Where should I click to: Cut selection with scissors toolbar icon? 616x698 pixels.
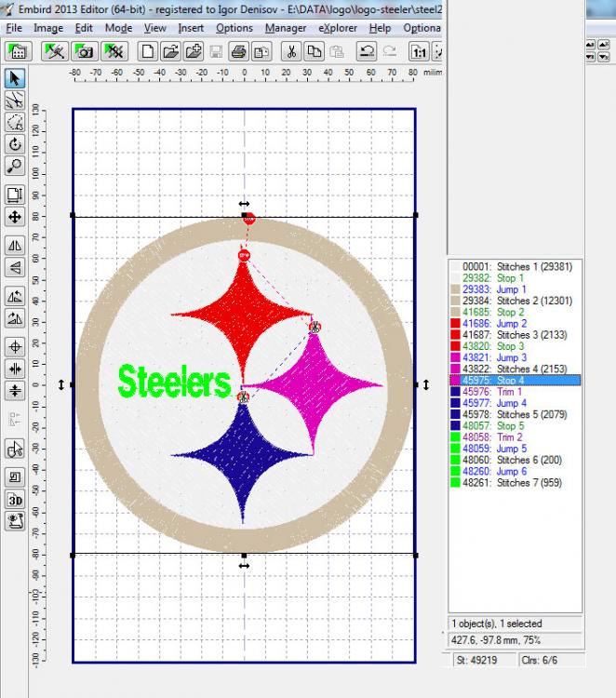(291, 51)
